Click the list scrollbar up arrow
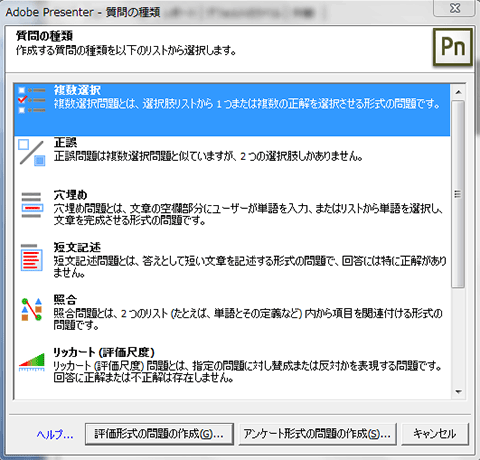Screen dimensions: 480x460 [458, 92]
